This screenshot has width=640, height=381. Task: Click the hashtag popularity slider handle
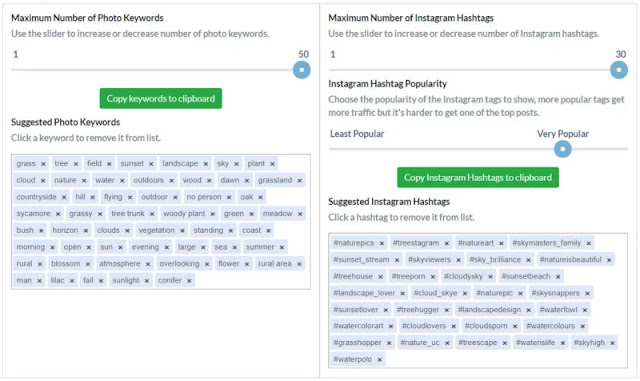562,149
